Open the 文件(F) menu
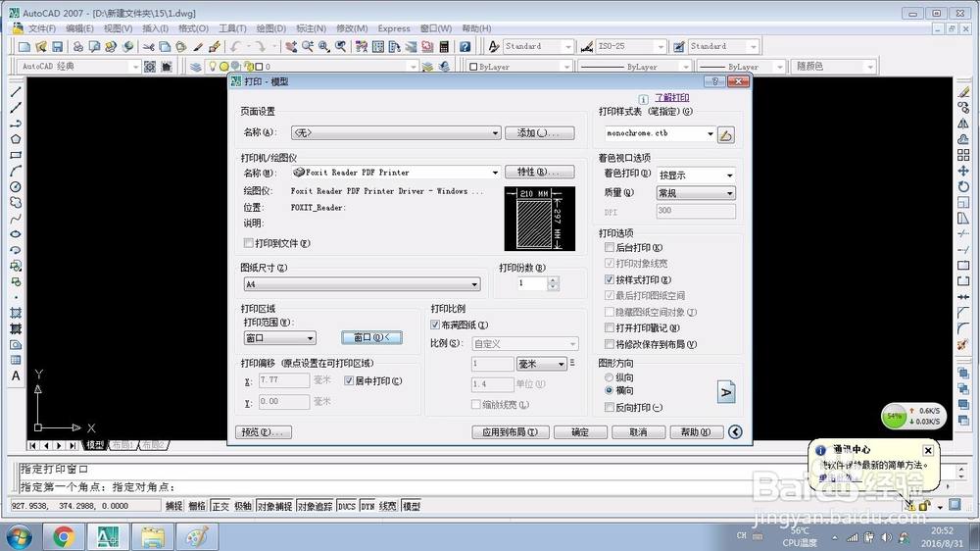 (41, 28)
